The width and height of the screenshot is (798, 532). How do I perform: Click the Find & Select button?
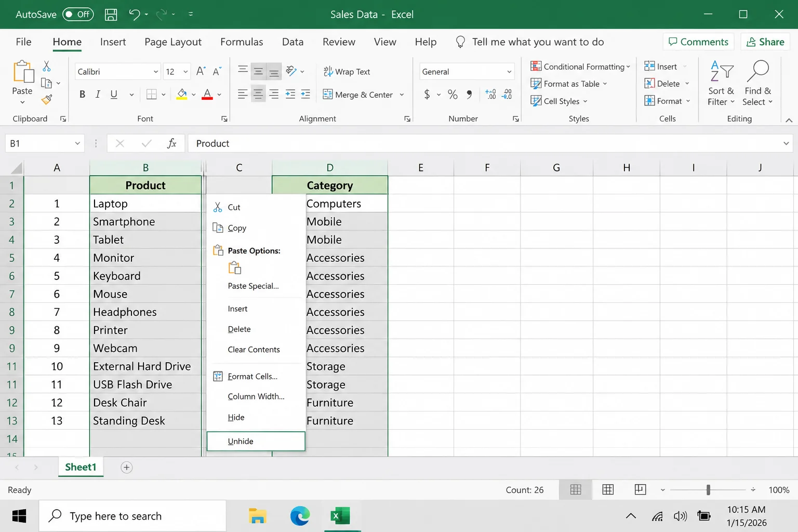(x=757, y=83)
